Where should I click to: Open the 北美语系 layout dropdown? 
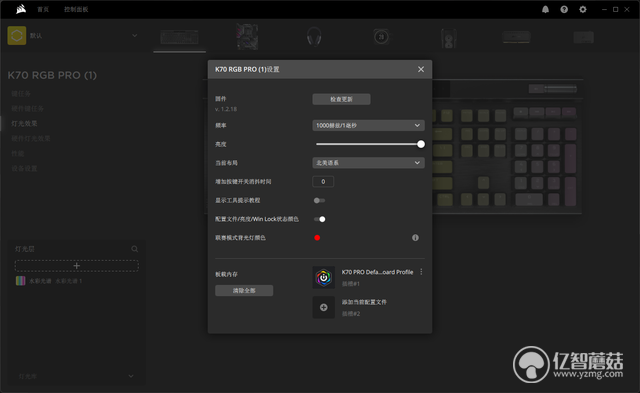point(368,163)
